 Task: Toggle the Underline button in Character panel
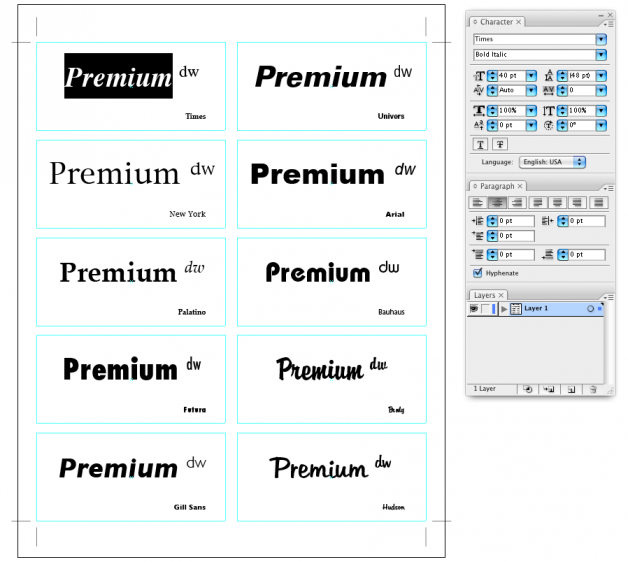(480, 144)
